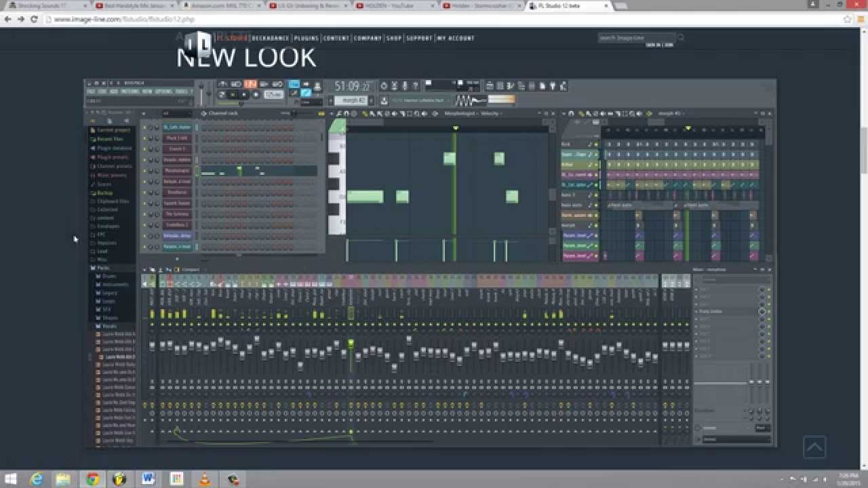Click the SIGN IN link

pyautogui.click(x=652, y=45)
